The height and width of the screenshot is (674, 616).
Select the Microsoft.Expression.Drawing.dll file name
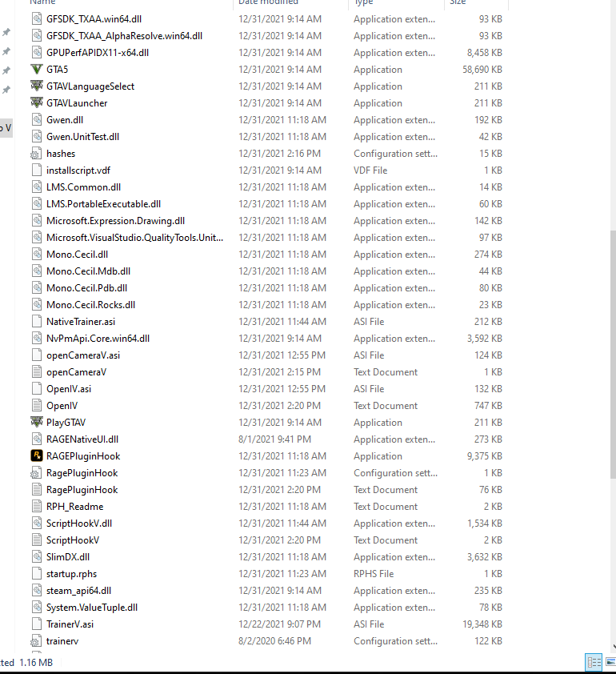coord(115,220)
